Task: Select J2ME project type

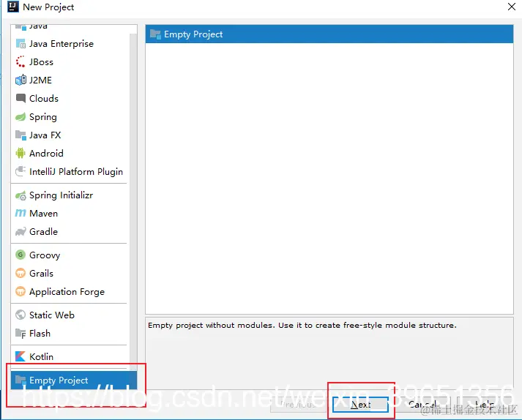Action: point(69,80)
